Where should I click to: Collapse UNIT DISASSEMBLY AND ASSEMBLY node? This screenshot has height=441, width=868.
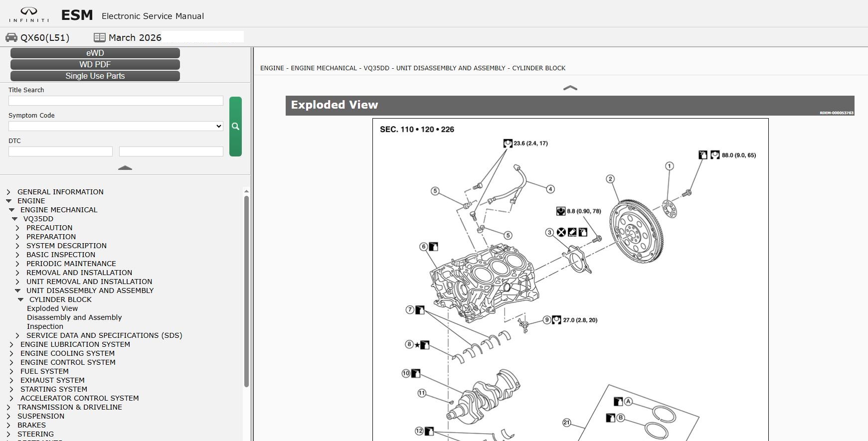coord(17,291)
